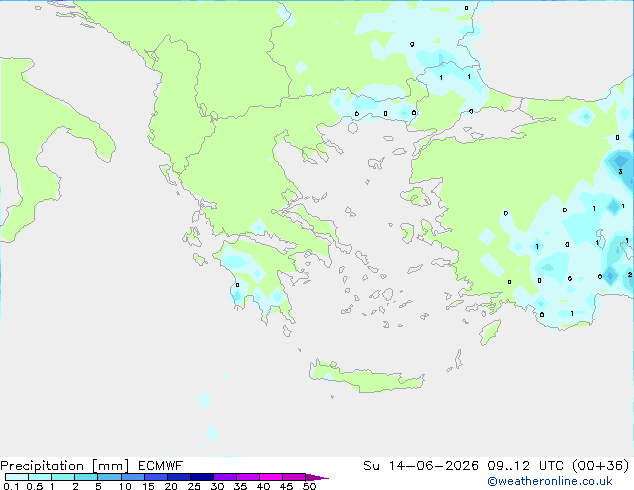
Task: Select the 2 mm legend color swatch
Action: [x=86, y=477]
